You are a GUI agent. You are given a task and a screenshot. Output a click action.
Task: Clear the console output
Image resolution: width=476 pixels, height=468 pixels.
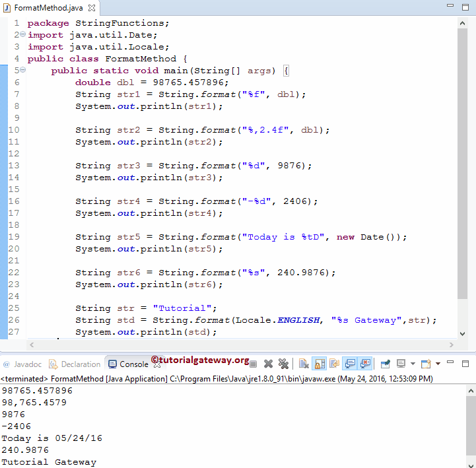tap(304, 364)
